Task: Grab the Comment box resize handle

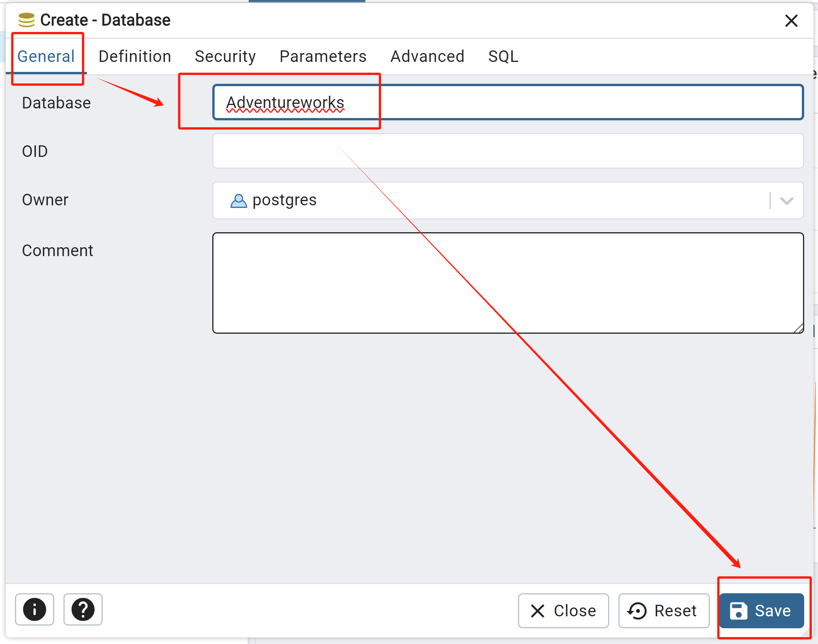Action: pos(798,328)
